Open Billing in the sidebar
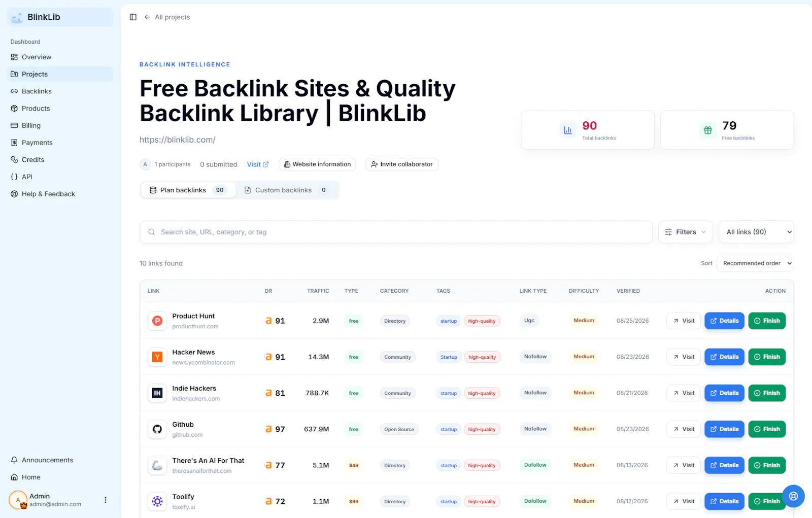 coord(60,125)
